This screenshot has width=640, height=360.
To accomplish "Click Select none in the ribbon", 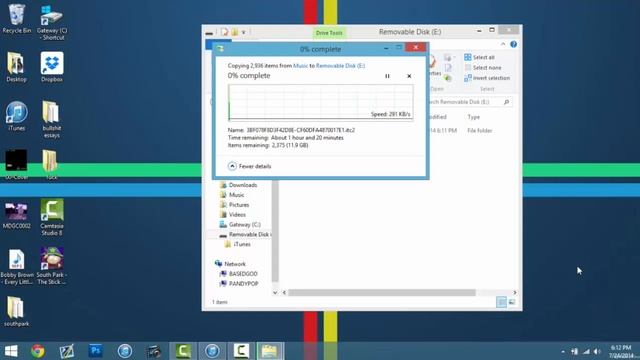I will point(483,68).
